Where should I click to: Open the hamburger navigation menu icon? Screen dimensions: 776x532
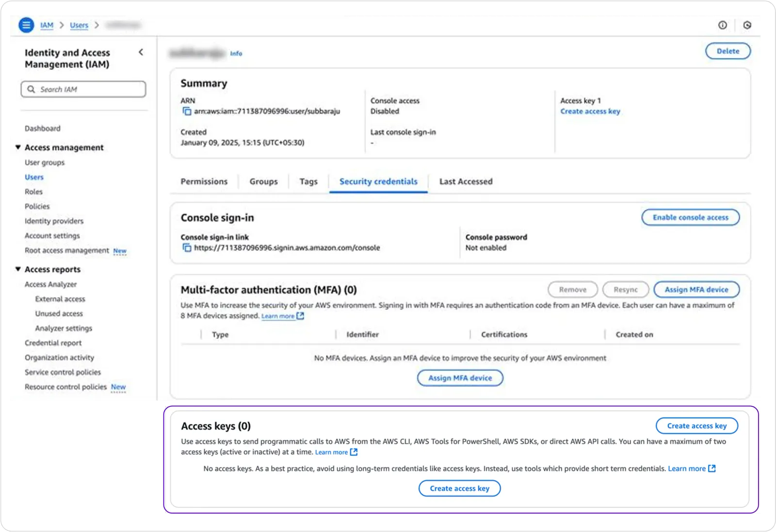tap(26, 25)
